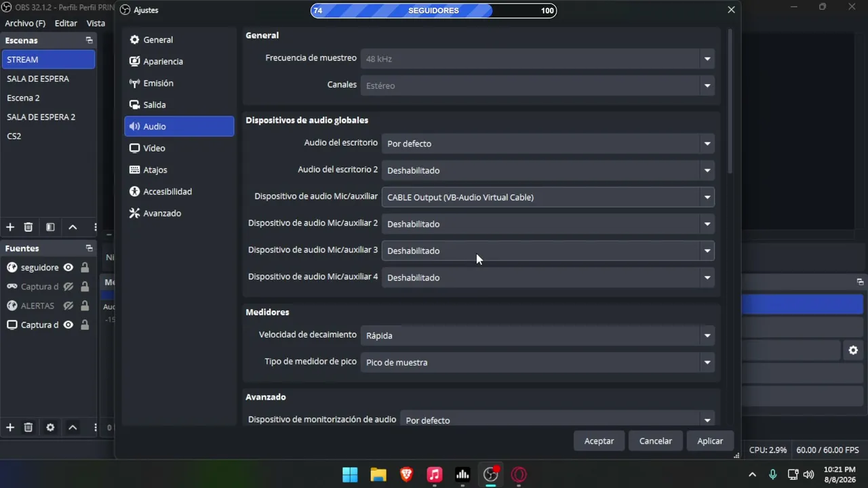
Task: Open the Emisión settings section
Action: tap(179, 83)
